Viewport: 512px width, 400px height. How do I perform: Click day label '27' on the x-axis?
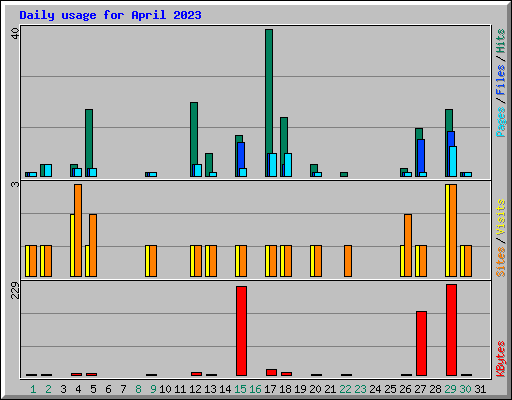tap(420, 389)
